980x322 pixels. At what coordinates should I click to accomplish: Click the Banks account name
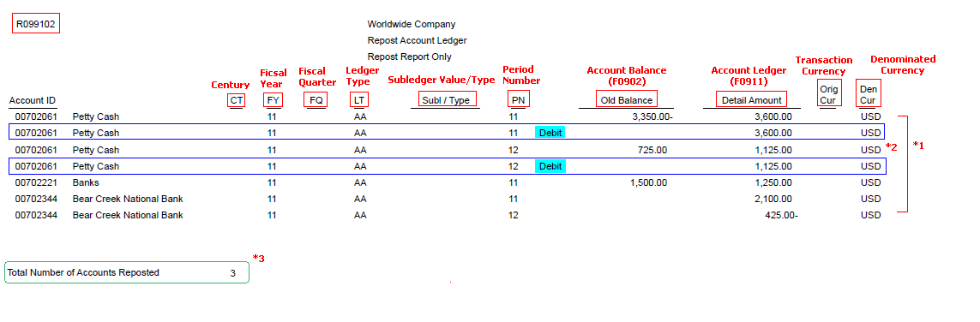pyautogui.click(x=86, y=183)
